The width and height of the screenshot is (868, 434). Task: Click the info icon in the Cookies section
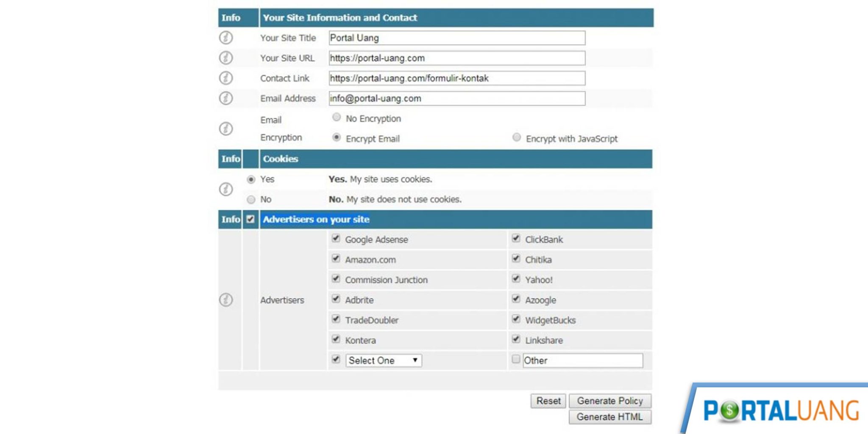[x=225, y=189]
